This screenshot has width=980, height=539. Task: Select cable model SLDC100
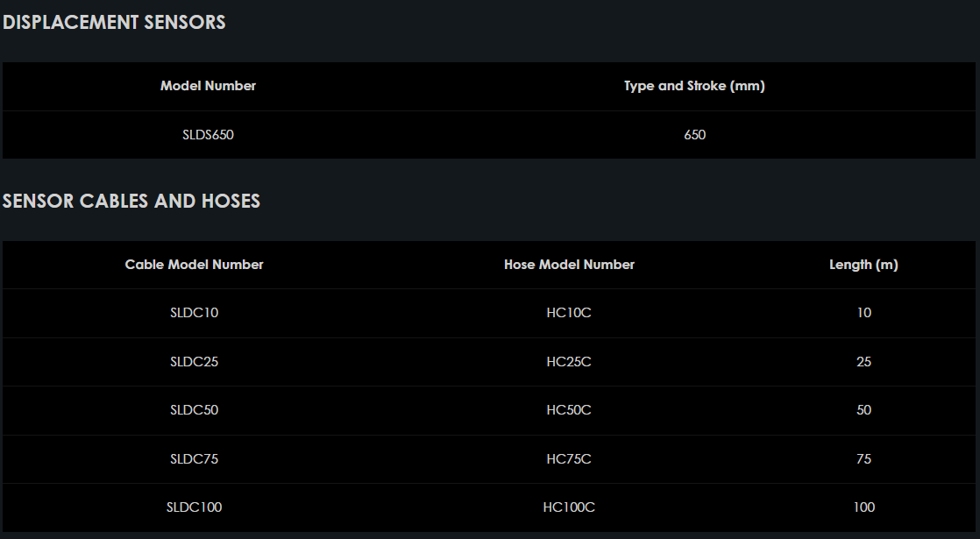(194, 507)
